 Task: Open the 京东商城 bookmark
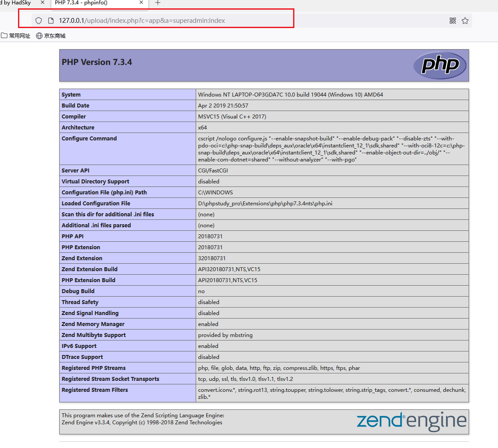(x=51, y=36)
